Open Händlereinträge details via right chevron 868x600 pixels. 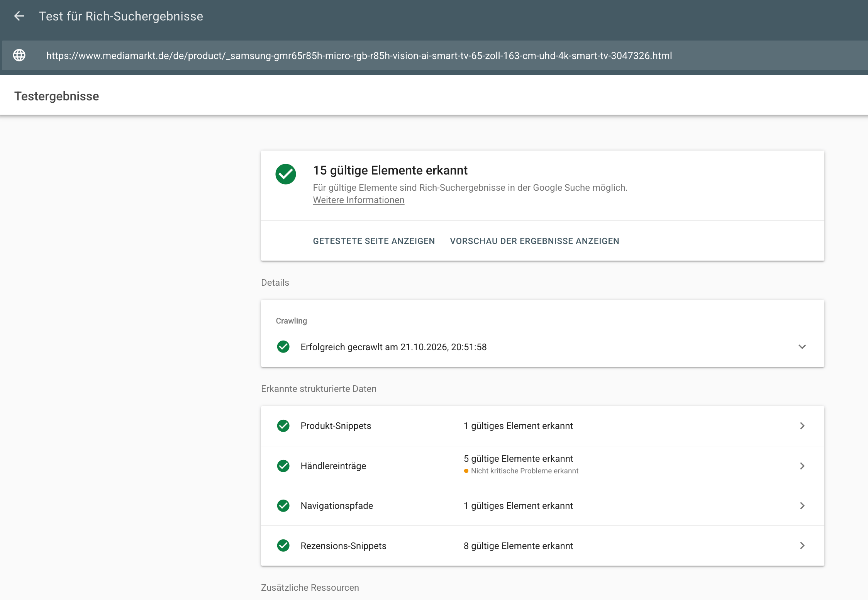coord(802,466)
